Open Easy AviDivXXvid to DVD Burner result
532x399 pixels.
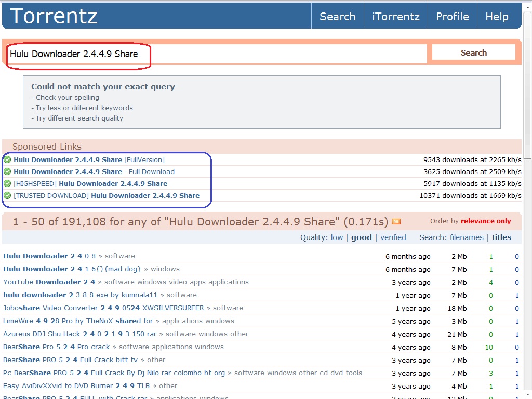(x=76, y=386)
